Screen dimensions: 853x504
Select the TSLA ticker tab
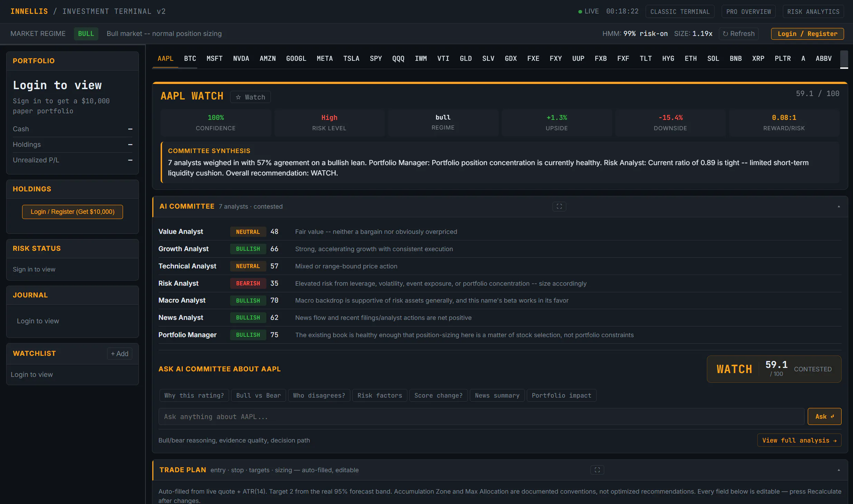(351, 59)
